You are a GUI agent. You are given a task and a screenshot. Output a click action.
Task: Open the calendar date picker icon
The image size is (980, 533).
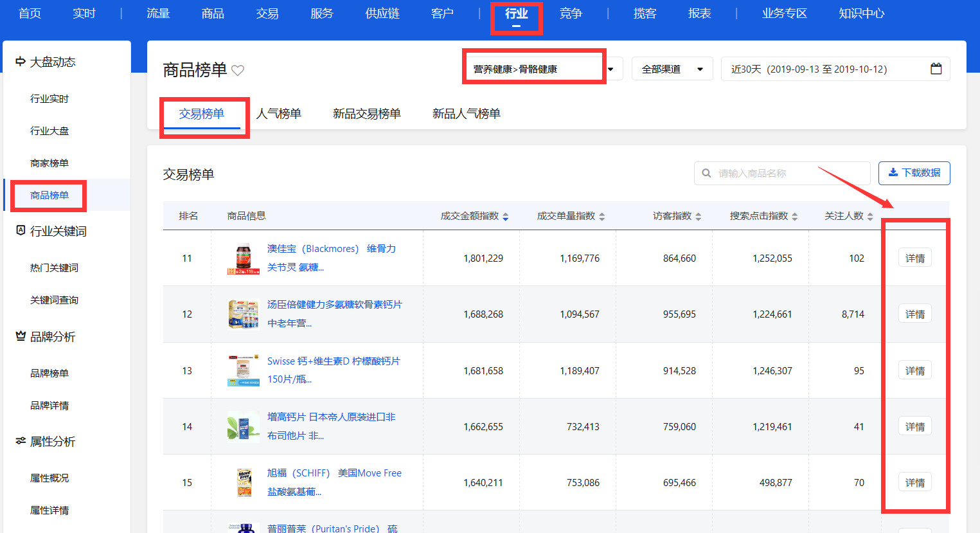click(936, 69)
